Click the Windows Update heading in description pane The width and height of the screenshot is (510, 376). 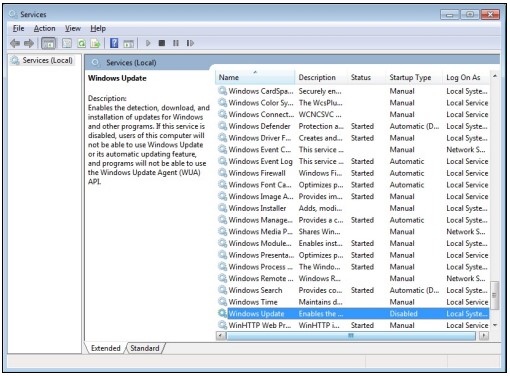coord(117,78)
